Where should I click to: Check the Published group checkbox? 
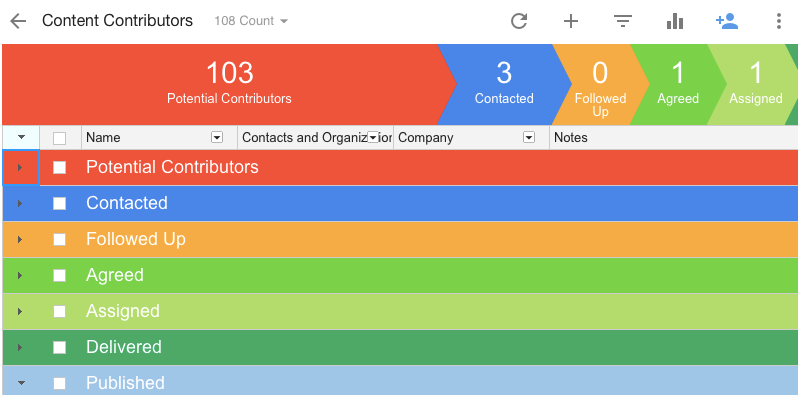pyautogui.click(x=60, y=383)
